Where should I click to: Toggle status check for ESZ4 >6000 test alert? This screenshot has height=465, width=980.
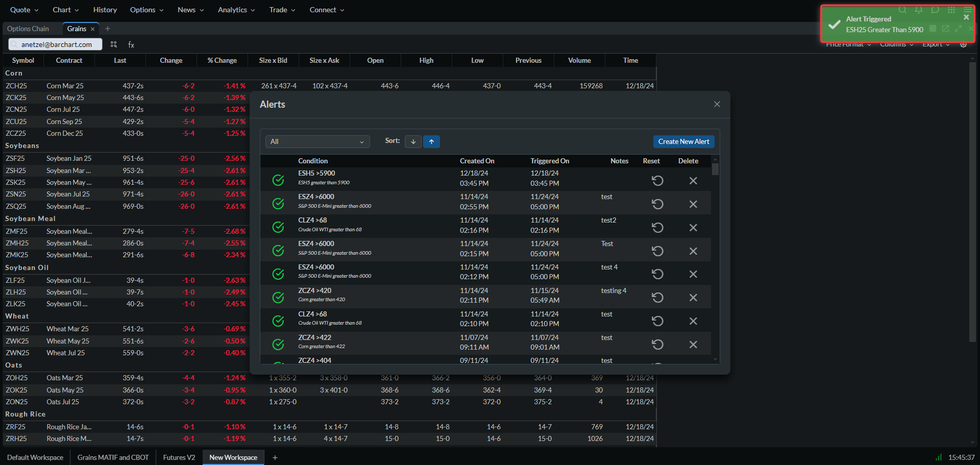[278, 204]
